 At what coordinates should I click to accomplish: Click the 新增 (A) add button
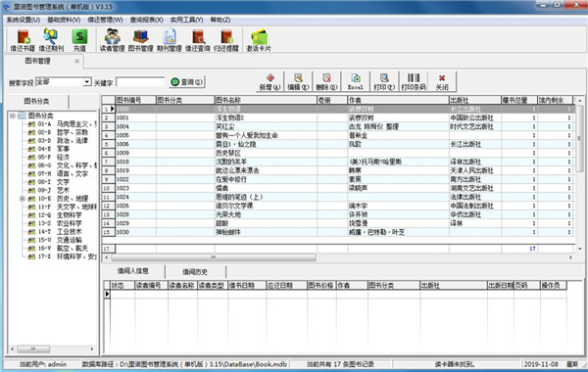coord(270,81)
